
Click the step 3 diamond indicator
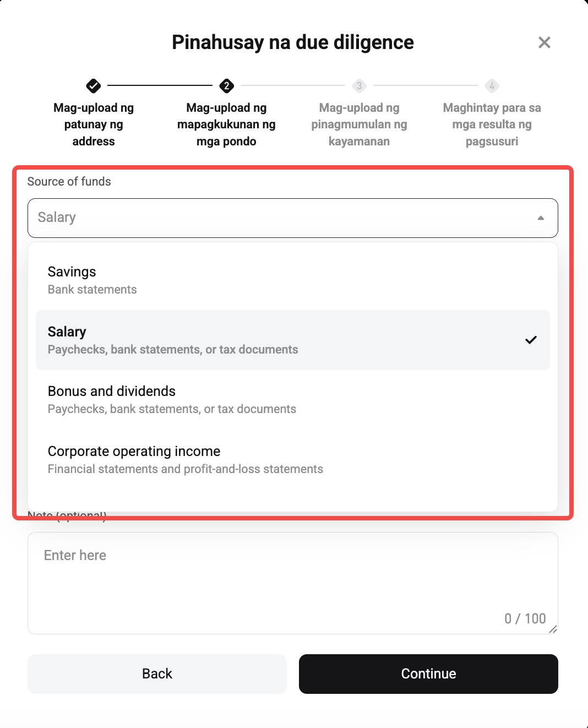[359, 86]
